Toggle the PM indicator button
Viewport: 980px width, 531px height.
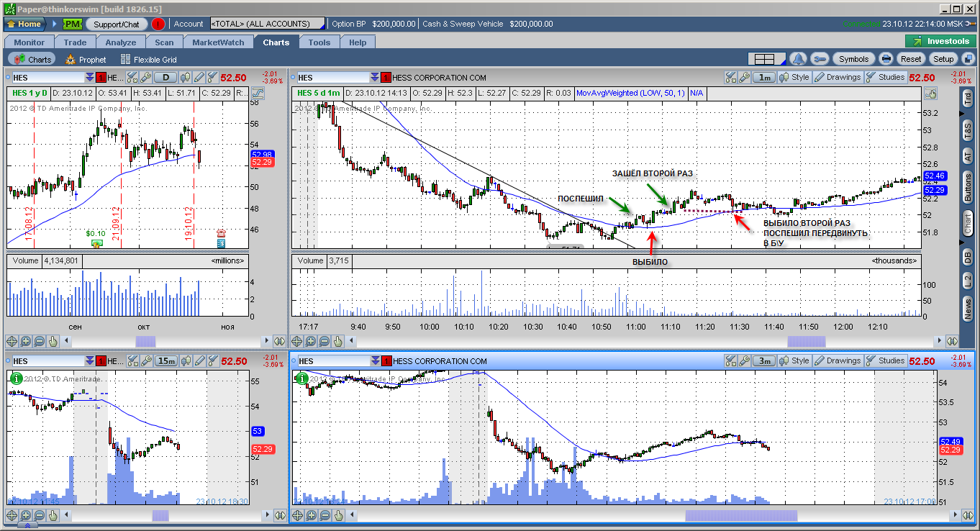tap(72, 24)
